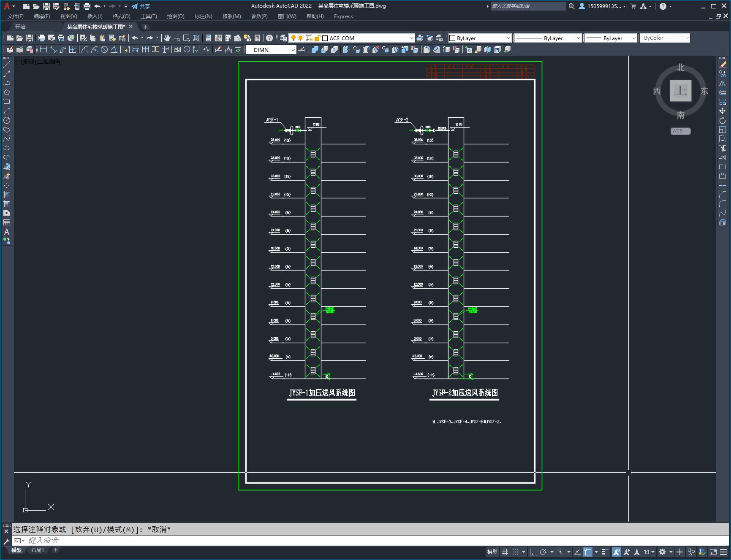Toggle snap mode in status bar
The width and height of the screenshot is (731, 560).
click(x=515, y=552)
